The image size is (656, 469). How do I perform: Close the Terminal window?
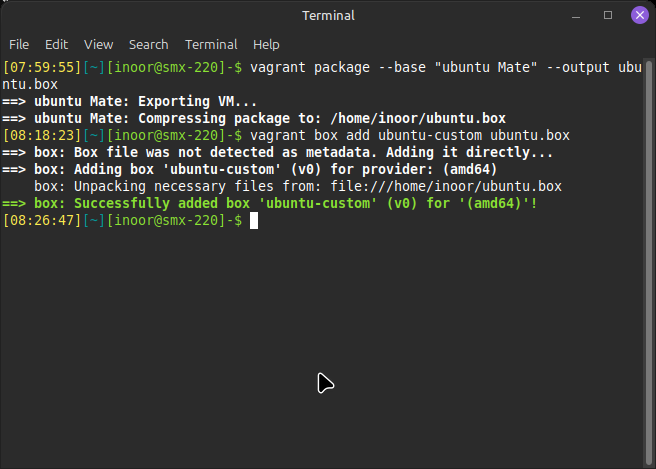pyautogui.click(x=640, y=15)
